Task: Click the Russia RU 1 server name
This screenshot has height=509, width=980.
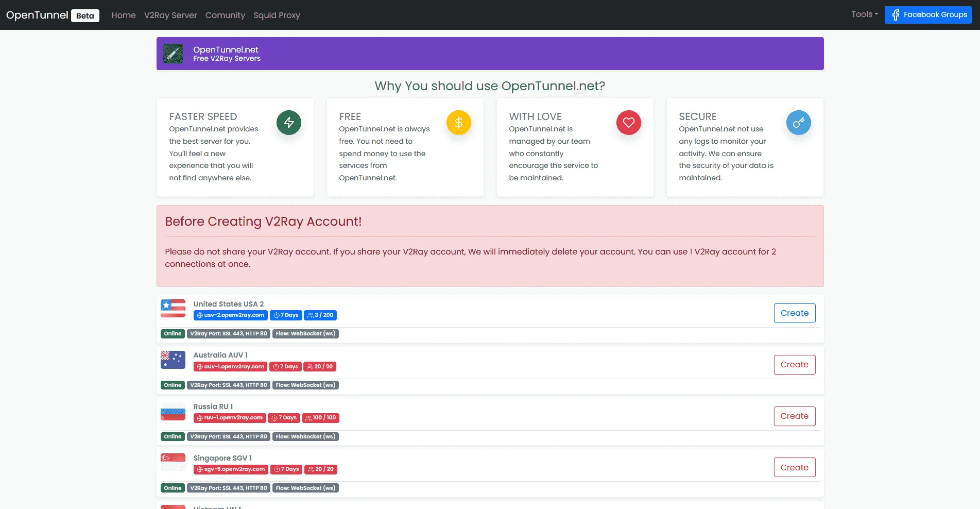Action: click(213, 406)
